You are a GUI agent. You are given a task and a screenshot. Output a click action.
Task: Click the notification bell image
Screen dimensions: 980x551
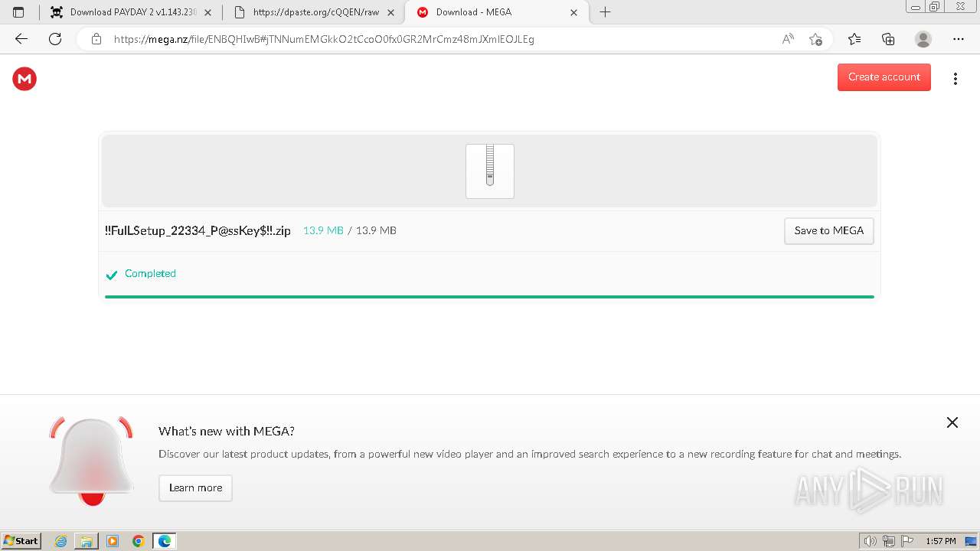pyautogui.click(x=91, y=461)
